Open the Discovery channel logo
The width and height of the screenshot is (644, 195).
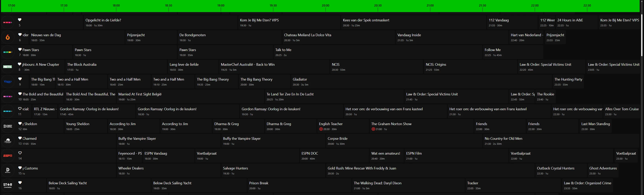point(8,170)
